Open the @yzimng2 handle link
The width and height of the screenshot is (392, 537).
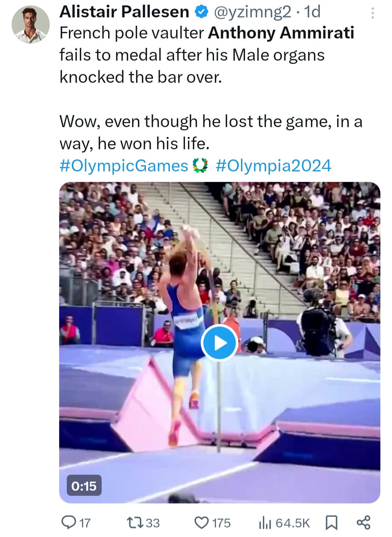pos(253,12)
